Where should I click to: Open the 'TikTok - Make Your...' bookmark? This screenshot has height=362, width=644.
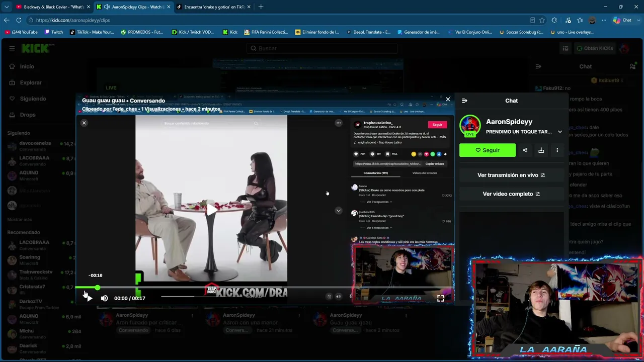click(92, 32)
